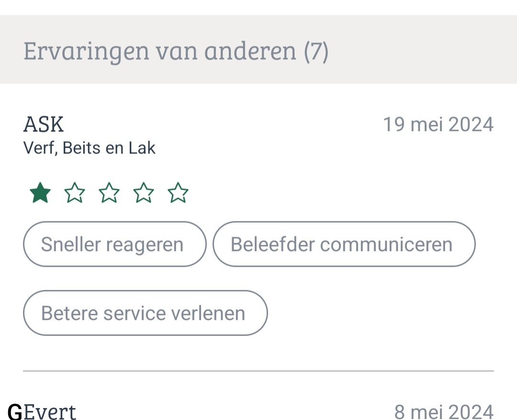Tap the 'Verf, Beits en Lak' category
Screen dimensions: 517x420
(x=90, y=148)
